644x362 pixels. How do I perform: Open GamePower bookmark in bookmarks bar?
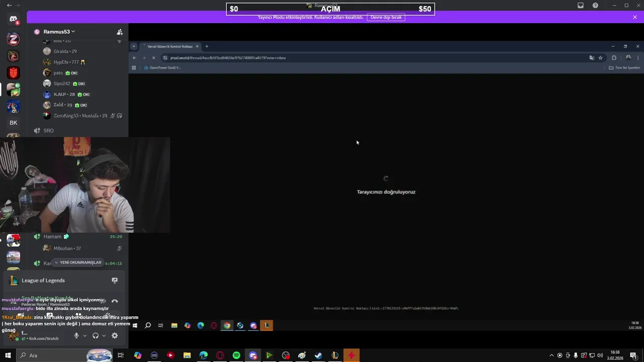[x=162, y=67]
